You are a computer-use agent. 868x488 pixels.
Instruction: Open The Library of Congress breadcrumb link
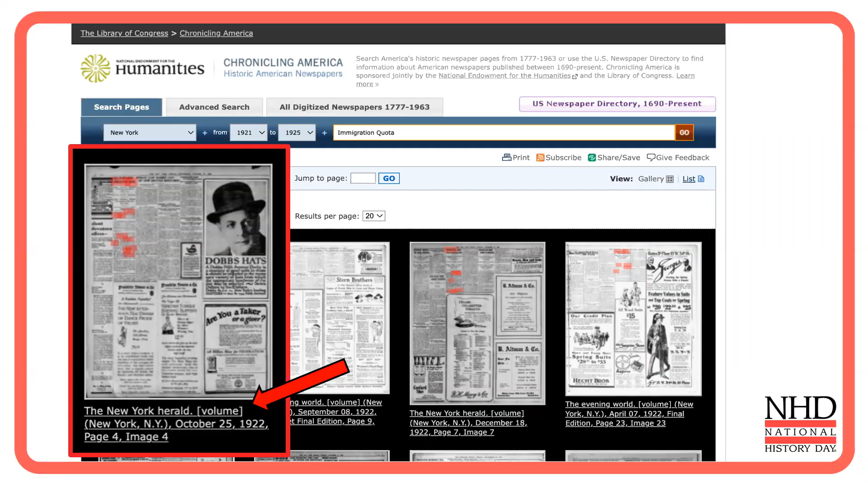point(124,33)
